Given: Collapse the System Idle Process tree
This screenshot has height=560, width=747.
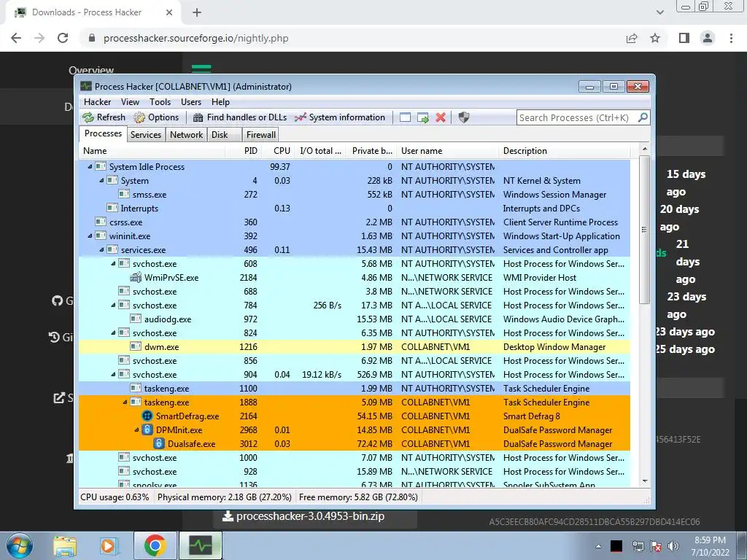Looking at the screenshot, I should tap(90, 167).
